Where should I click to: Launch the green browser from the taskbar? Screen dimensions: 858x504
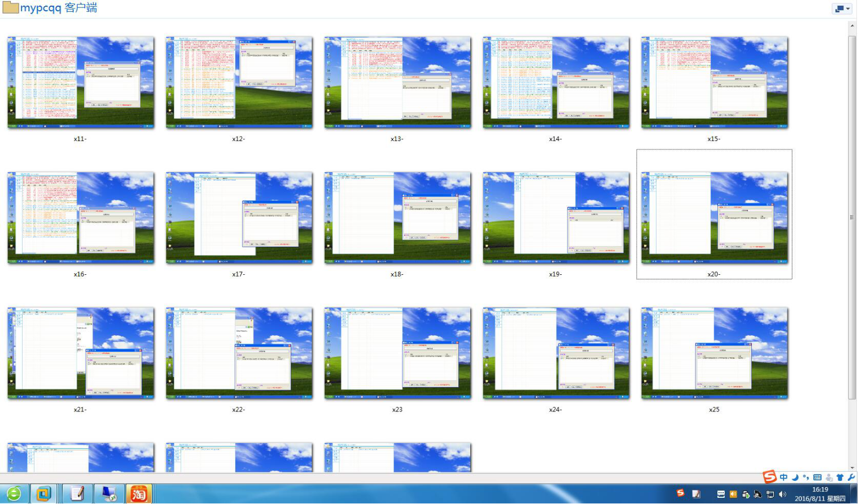pos(15,493)
